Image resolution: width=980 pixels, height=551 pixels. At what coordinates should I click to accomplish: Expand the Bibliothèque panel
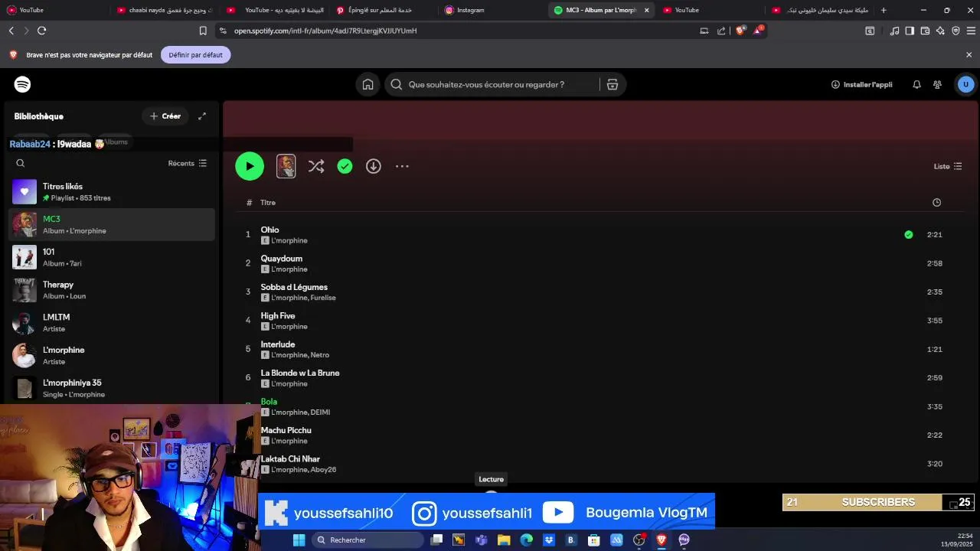(202, 116)
